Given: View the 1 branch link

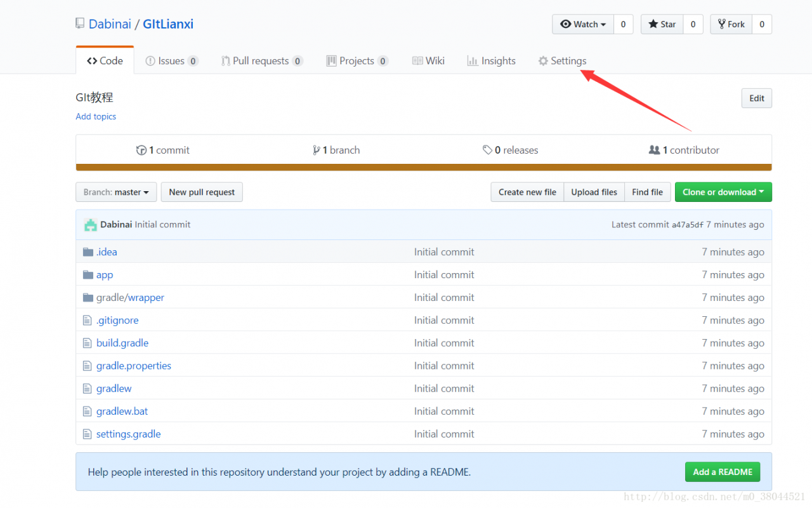Looking at the screenshot, I should (336, 150).
